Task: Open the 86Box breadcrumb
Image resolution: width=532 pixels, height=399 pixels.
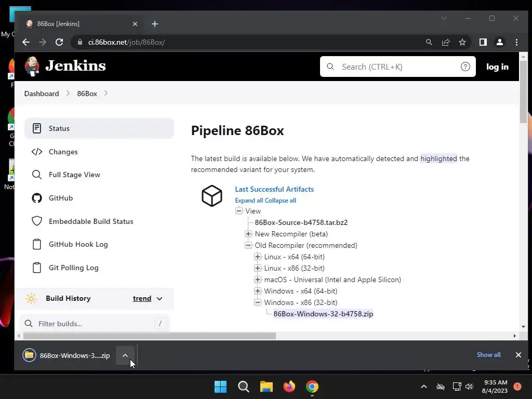Action: click(x=87, y=94)
